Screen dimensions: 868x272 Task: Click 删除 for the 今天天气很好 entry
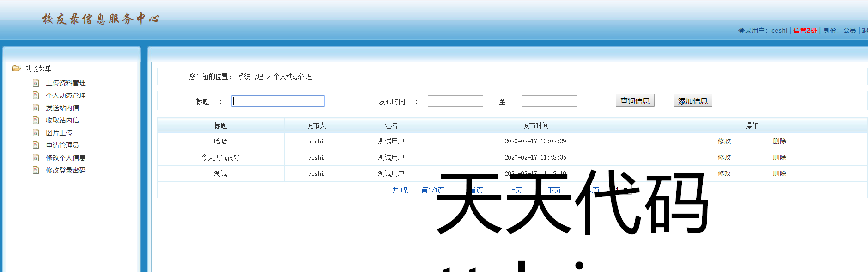tap(779, 157)
